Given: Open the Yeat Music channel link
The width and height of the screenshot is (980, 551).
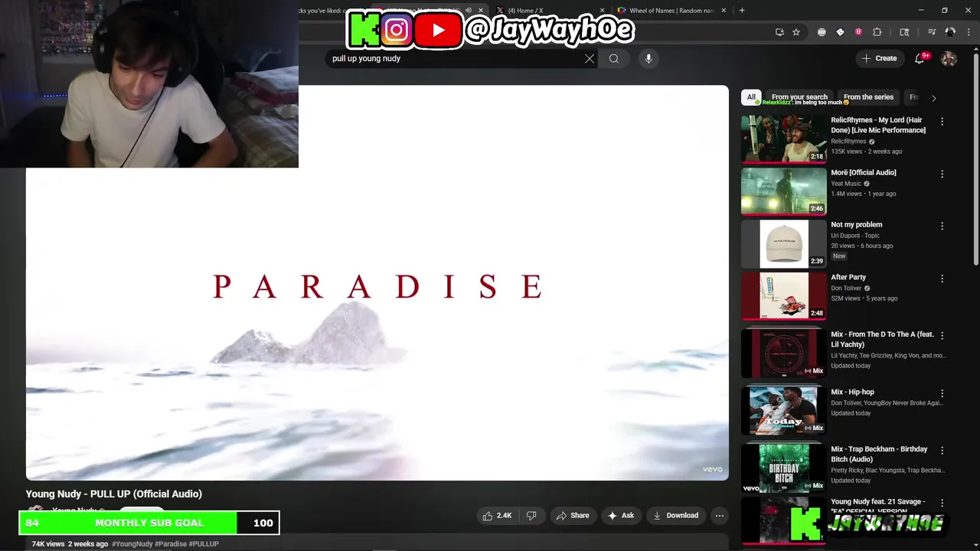Looking at the screenshot, I should 846,184.
